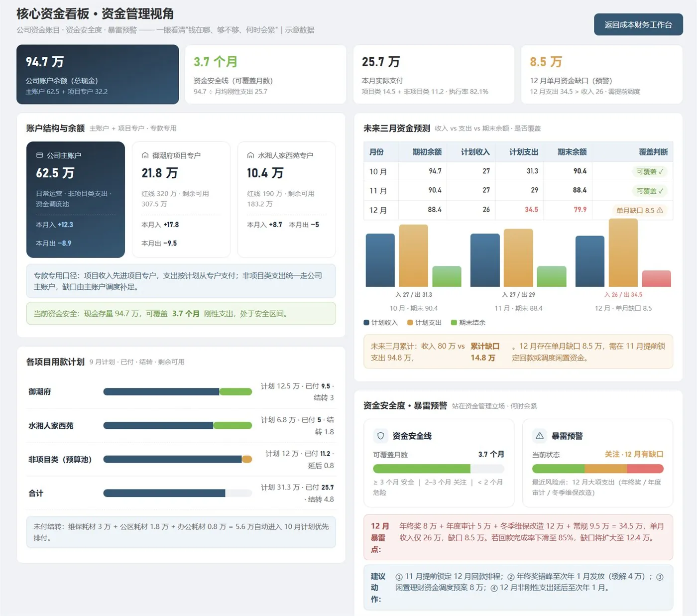Select the 合计 payment progress bar
The height and width of the screenshot is (616, 697).
point(178,493)
